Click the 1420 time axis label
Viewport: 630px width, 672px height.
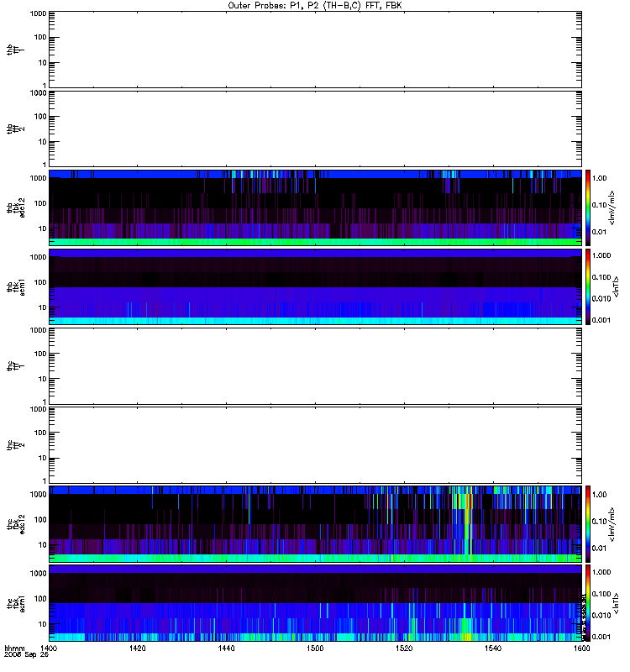point(137,648)
